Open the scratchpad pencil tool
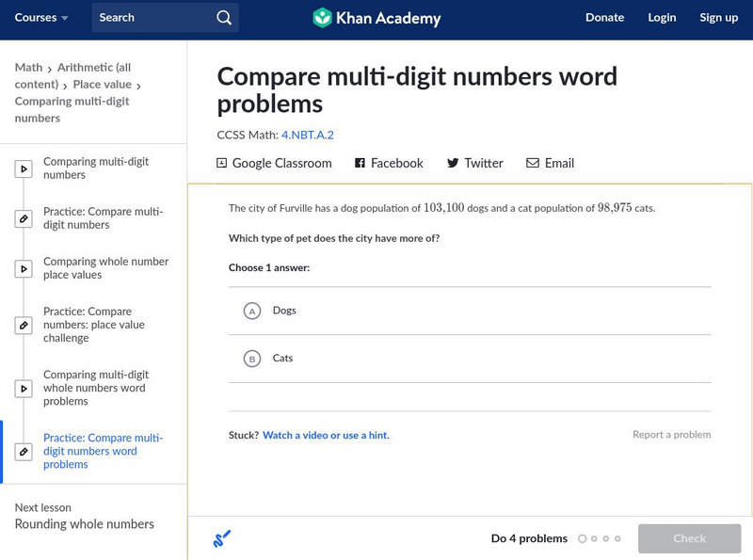This screenshot has width=753, height=560. click(x=222, y=539)
